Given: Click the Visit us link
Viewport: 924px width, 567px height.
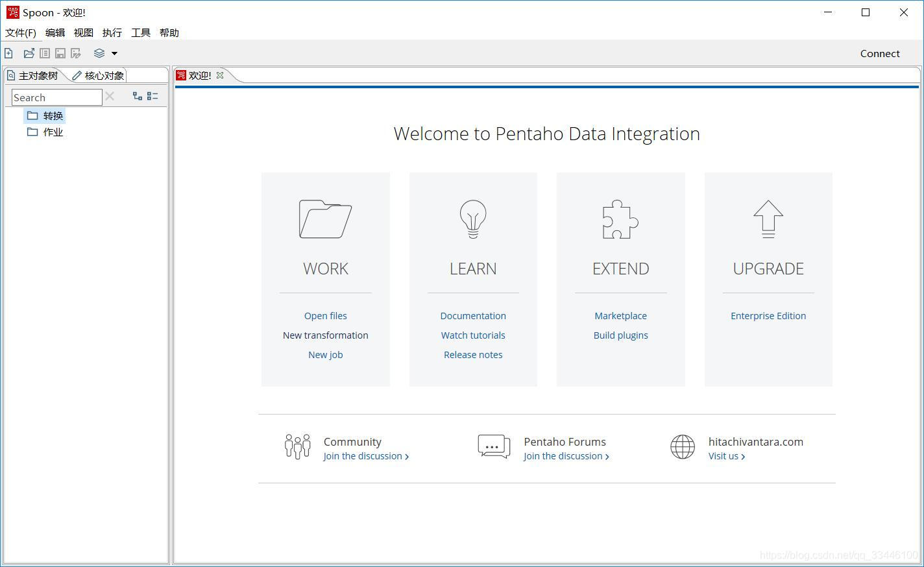Looking at the screenshot, I should [727, 456].
